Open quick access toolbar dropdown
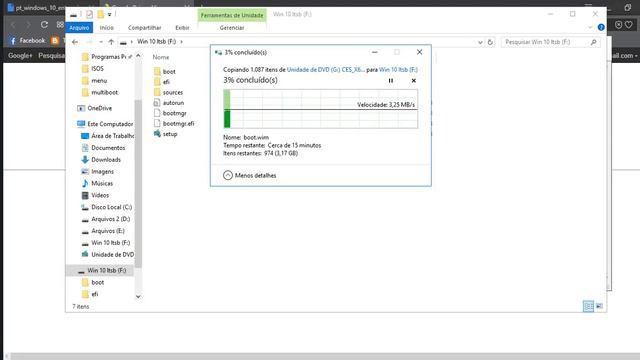This screenshot has height=360, width=640. [x=109, y=15]
